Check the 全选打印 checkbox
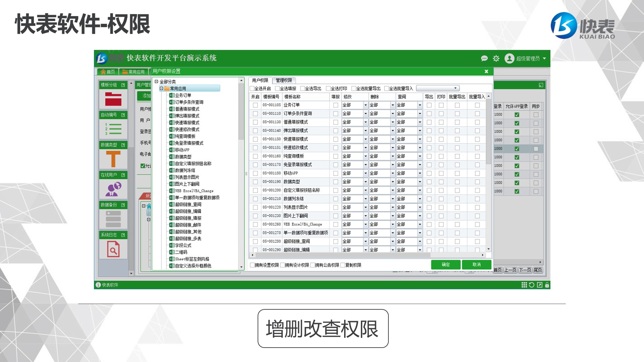The height and width of the screenshot is (362, 644). click(x=328, y=88)
